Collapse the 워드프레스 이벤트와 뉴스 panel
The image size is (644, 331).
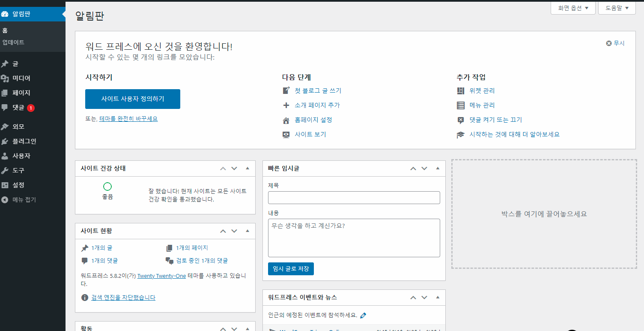tap(438, 297)
